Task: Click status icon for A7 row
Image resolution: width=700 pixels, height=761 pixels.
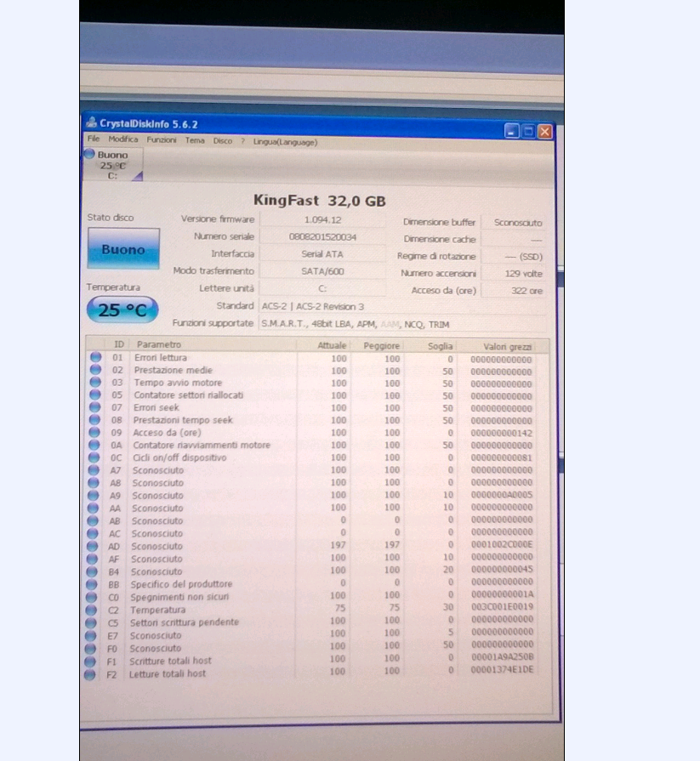Action: [x=94, y=470]
